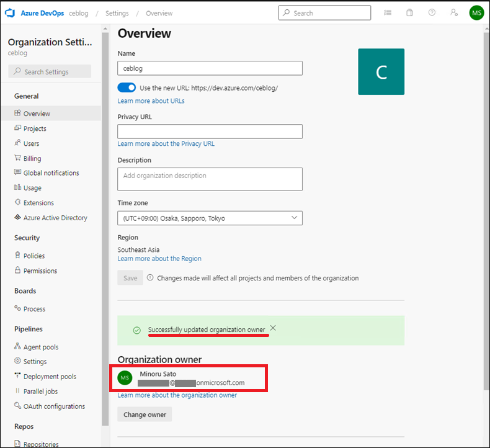Click the Azure Active Directory icon
Image resolution: width=490 pixels, height=448 pixels.
click(17, 217)
